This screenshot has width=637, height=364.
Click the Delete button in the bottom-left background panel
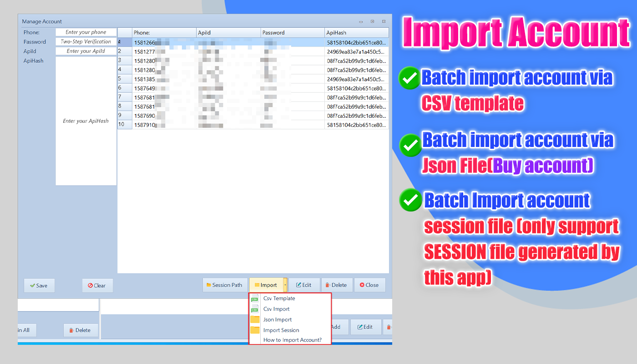pos(81,330)
